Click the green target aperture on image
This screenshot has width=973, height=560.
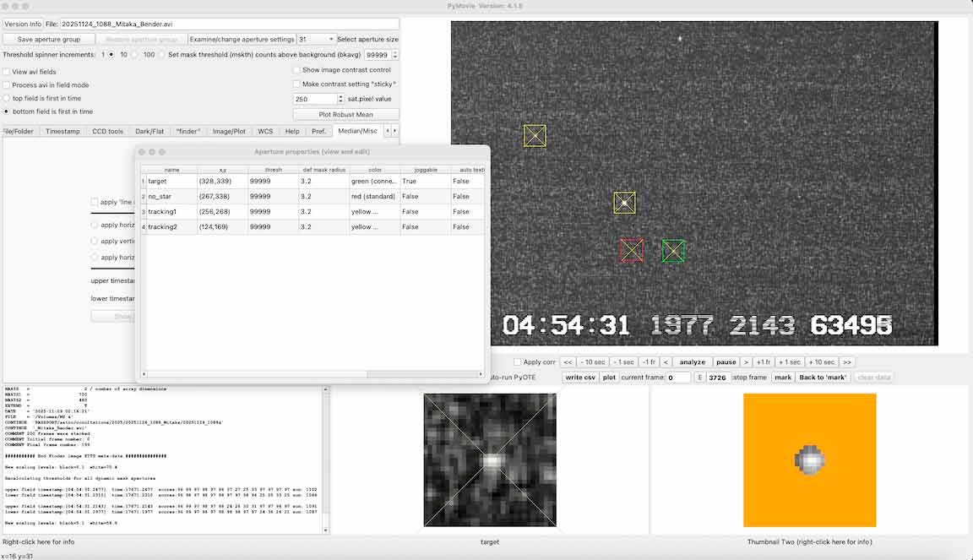tap(673, 251)
